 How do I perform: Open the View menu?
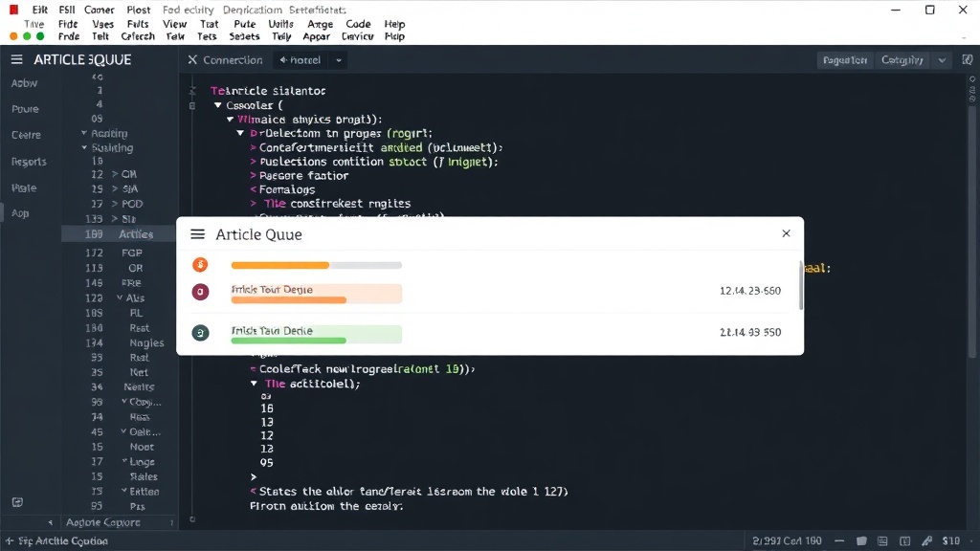click(x=174, y=24)
